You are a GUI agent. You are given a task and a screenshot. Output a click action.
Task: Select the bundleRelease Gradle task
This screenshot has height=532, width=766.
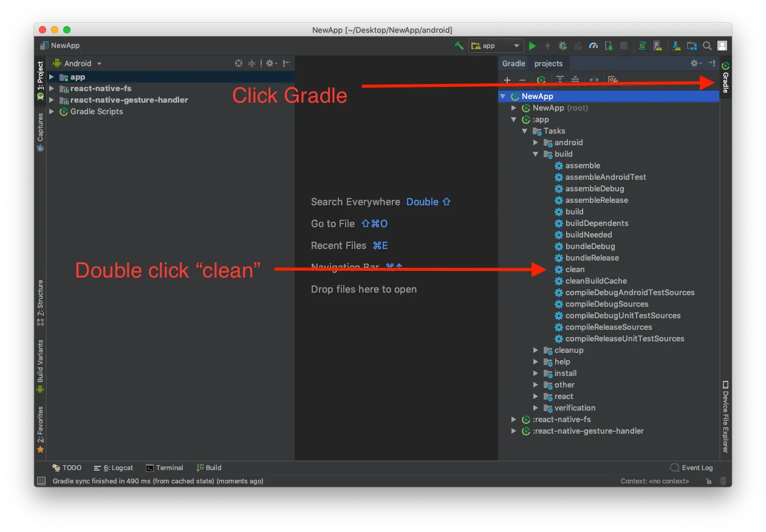587,258
